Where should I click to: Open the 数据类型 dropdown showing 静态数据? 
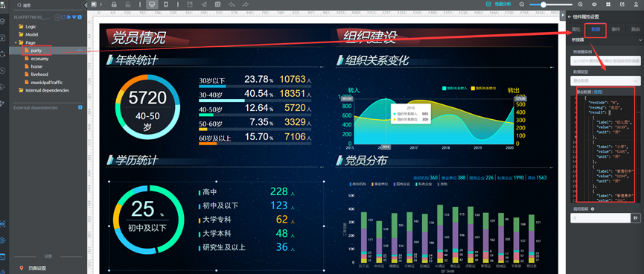pyautogui.click(x=605, y=80)
